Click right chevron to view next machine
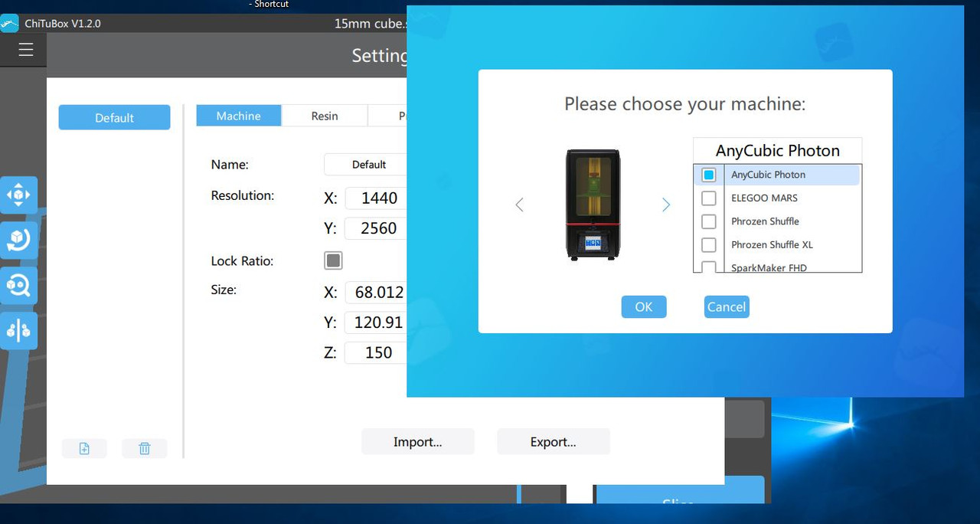 click(665, 205)
